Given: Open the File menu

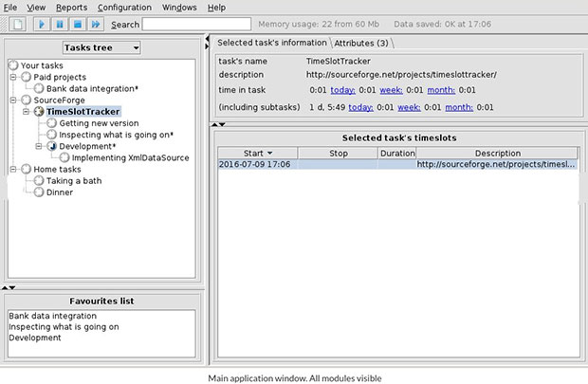Looking at the screenshot, I should coord(10,8).
